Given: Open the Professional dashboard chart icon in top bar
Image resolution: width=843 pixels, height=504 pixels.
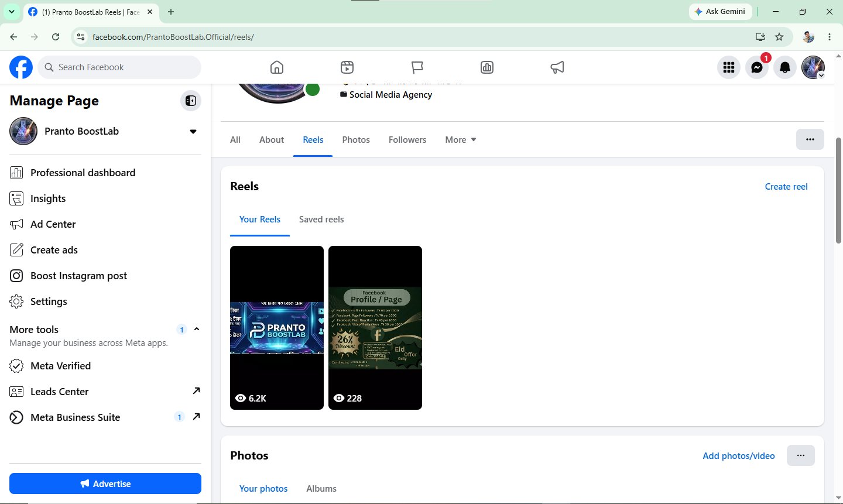Looking at the screenshot, I should click(487, 67).
